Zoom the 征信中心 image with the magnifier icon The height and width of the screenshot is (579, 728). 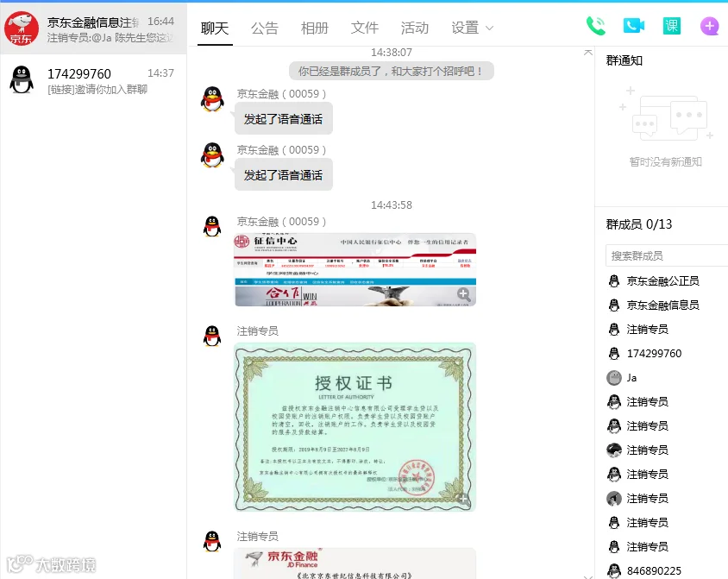(x=463, y=294)
